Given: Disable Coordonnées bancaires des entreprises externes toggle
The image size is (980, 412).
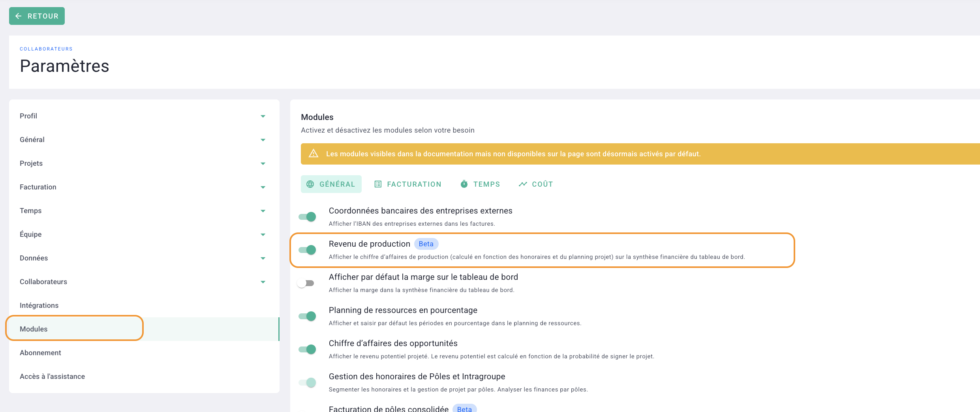Looking at the screenshot, I should (308, 217).
